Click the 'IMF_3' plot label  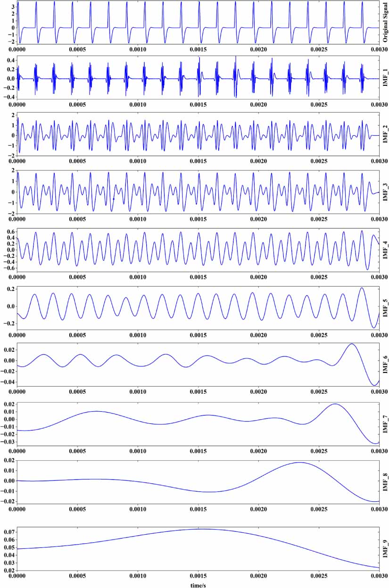pos(385,192)
